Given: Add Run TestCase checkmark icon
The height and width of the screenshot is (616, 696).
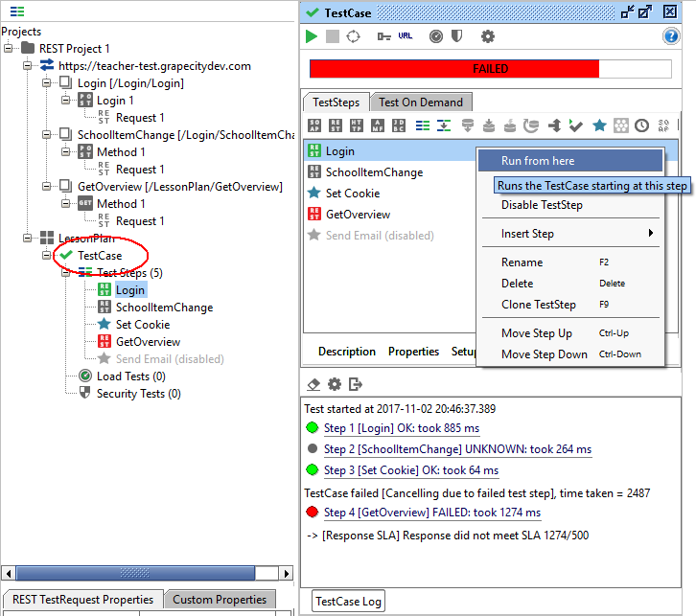Looking at the screenshot, I should tap(576, 126).
